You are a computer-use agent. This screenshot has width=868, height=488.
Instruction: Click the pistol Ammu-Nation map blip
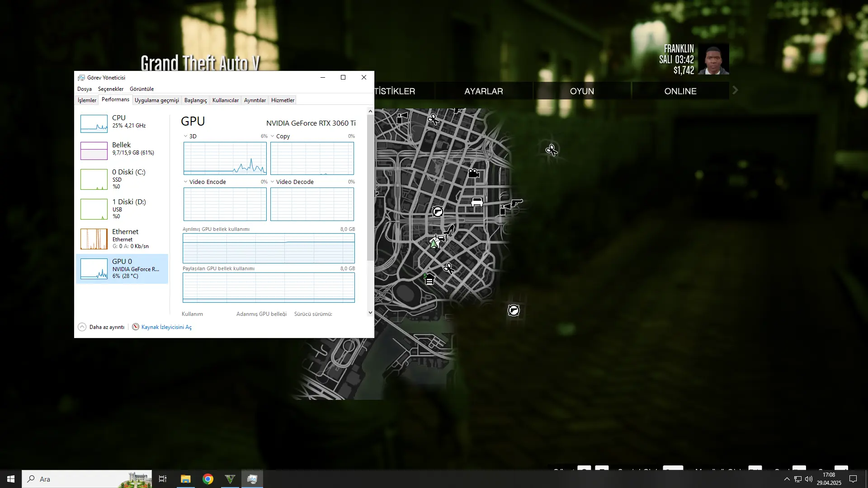coord(517,203)
